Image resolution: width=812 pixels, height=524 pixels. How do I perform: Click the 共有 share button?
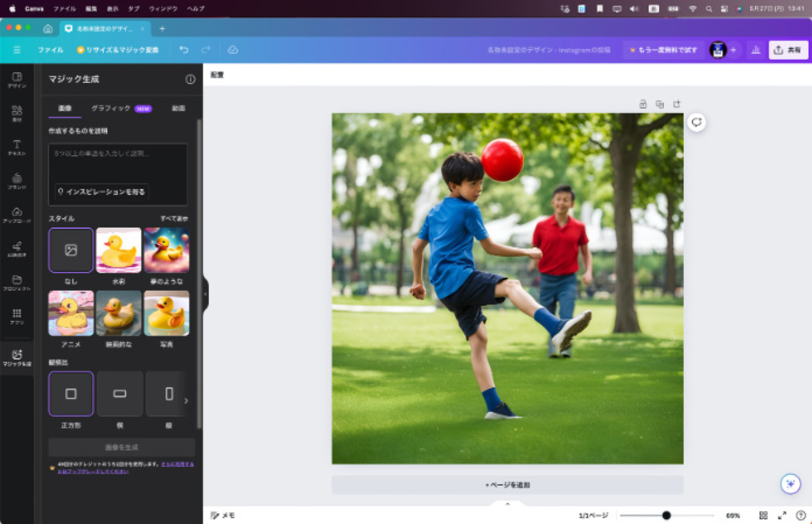point(788,50)
